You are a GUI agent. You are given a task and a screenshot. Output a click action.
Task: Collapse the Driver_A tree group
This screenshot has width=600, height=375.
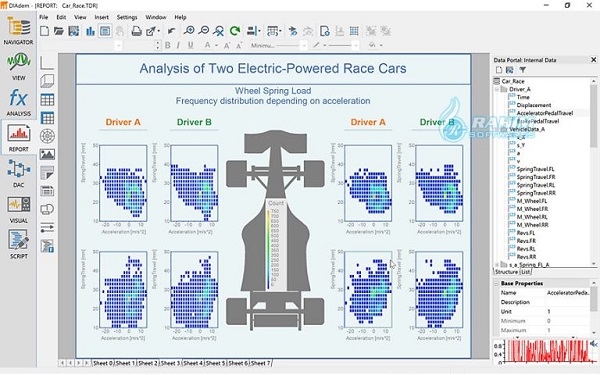pyautogui.click(x=497, y=89)
